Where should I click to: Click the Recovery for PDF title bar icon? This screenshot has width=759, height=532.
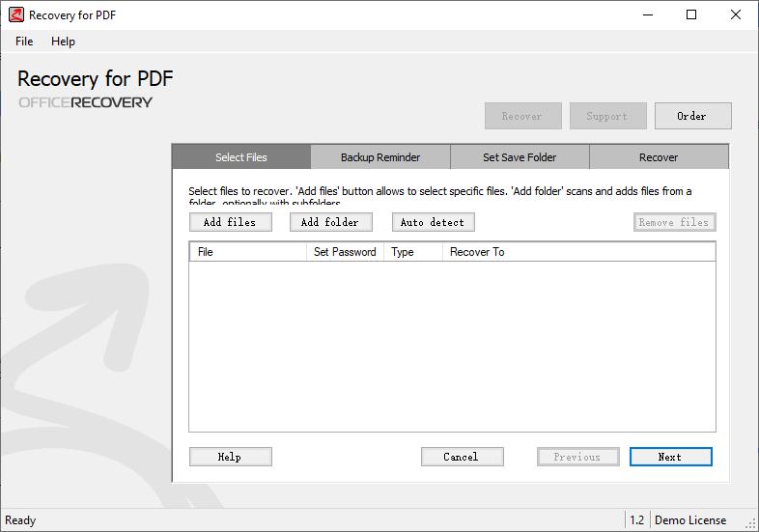pos(16,15)
